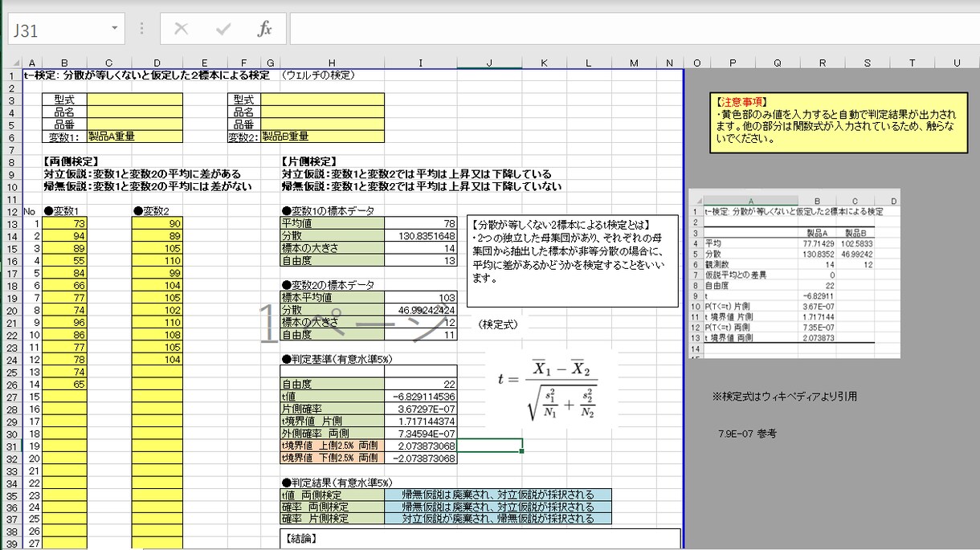Click the label '【片側検定】'
This screenshot has height=550, width=980.
[309, 161]
